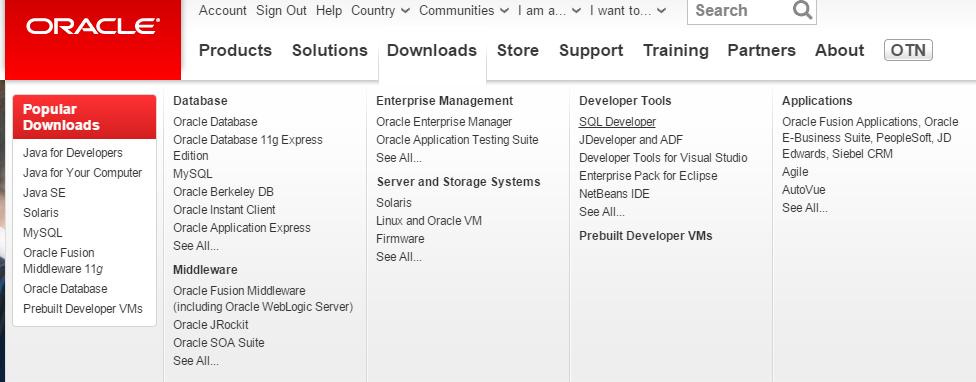Screen dimensions: 976x382
Task: Open MySQL in Popular Downloads
Action: pos(42,233)
